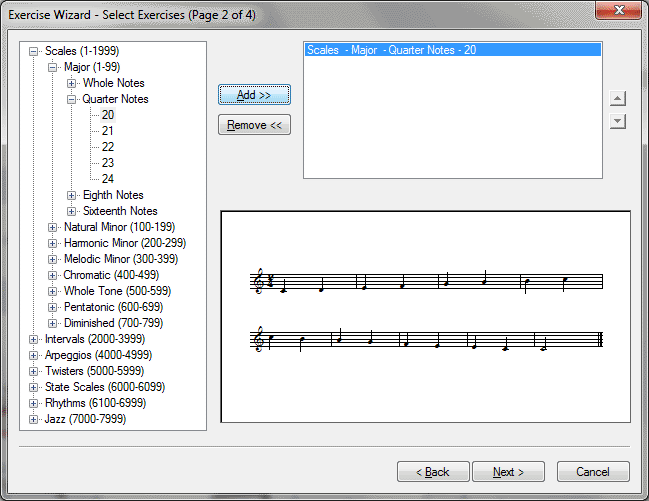Select exercise 20 in tree
Image resolution: width=649 pixels, height=501 pixels.
point(108,115)
